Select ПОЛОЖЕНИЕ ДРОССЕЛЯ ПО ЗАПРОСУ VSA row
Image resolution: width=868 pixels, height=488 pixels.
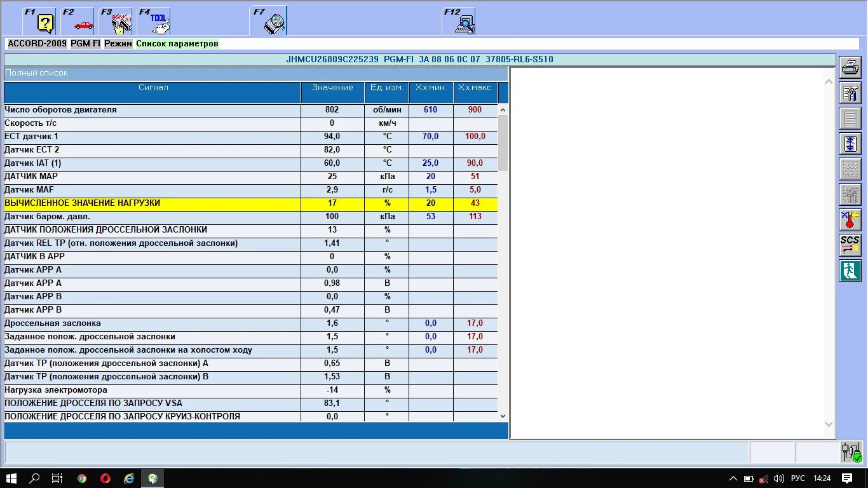pos(251,403)
